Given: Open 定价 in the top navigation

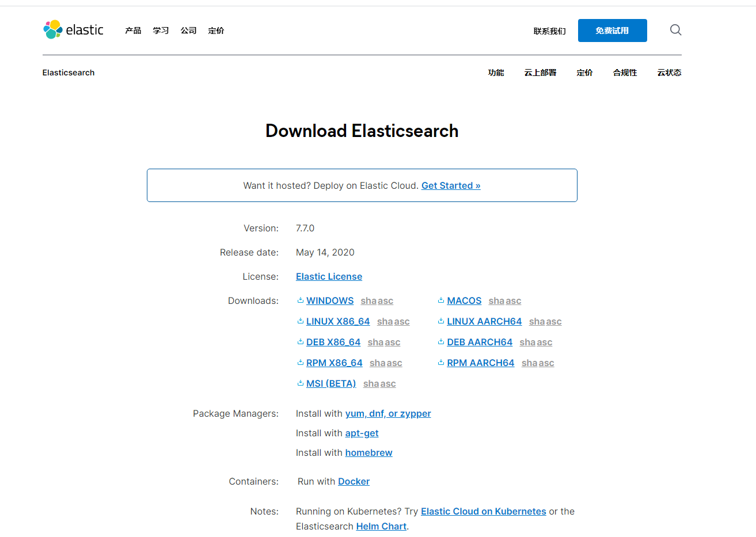Looking at the screenshot, I should pyautogui.click(x=216, y=31).
